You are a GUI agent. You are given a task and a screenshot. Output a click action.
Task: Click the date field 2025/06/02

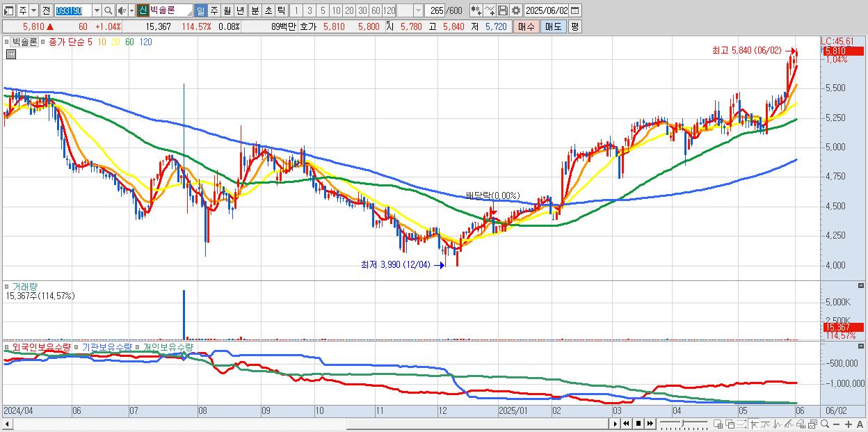pyautogui.click(x=546, y=10)
